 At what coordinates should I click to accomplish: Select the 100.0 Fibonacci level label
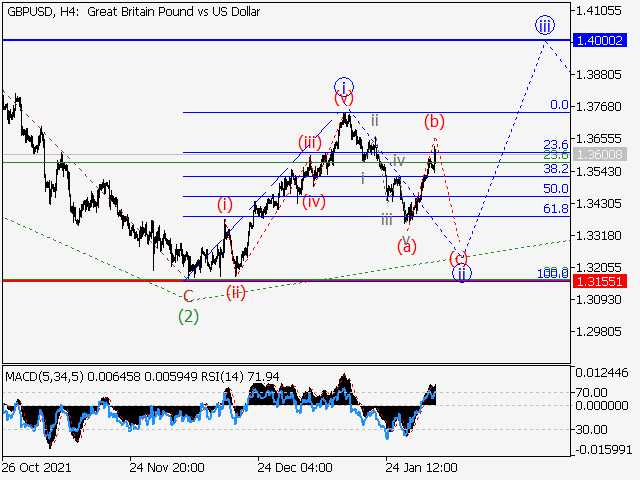point(553,273)
